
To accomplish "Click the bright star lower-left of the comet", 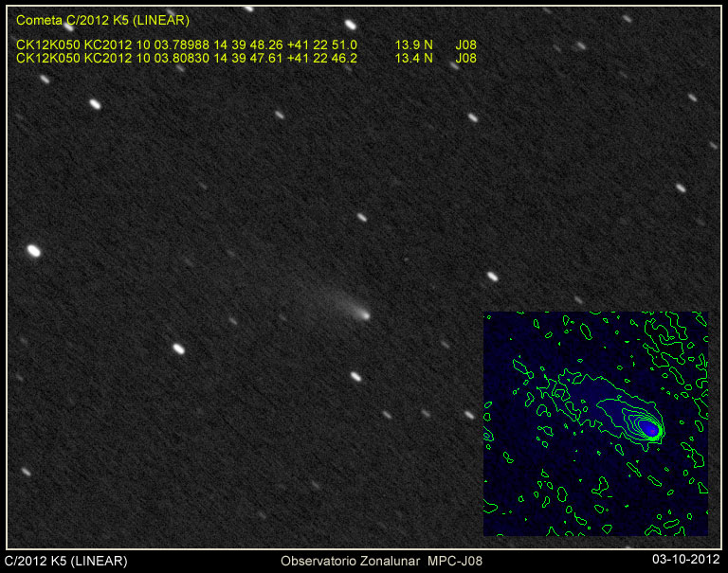I will pyautogui.click(x=177, y=348).
